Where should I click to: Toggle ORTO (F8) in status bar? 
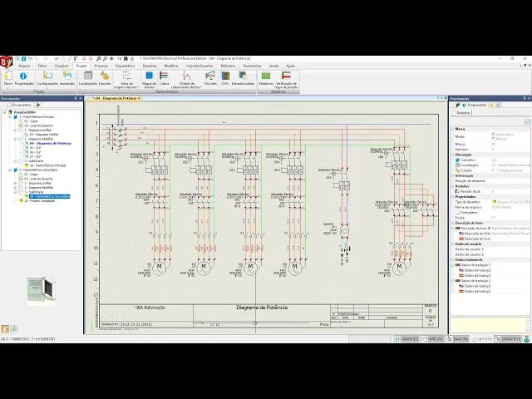pos(432,339)
